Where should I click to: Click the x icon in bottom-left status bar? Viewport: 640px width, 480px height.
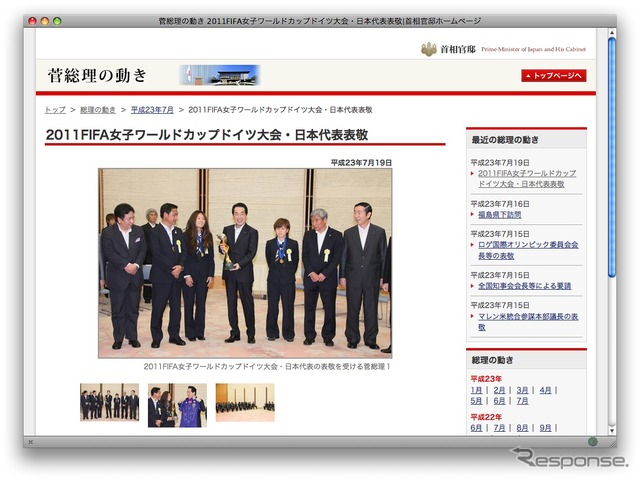pyautogui.click(x=31, y=442)
